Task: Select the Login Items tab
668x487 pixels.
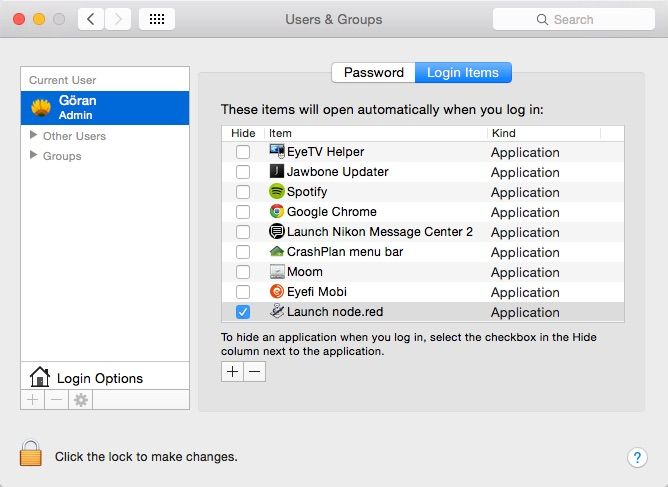Action: 463,72
